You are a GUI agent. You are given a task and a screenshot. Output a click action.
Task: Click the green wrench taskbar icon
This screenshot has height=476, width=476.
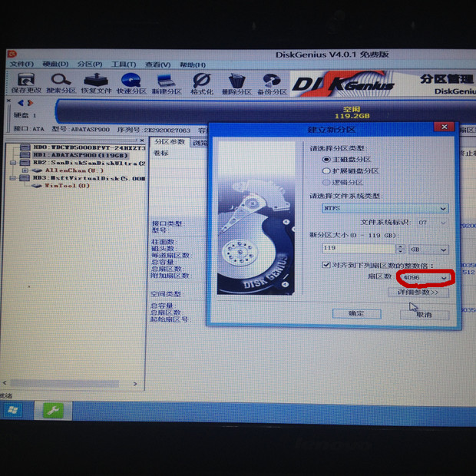click(53, 411)
